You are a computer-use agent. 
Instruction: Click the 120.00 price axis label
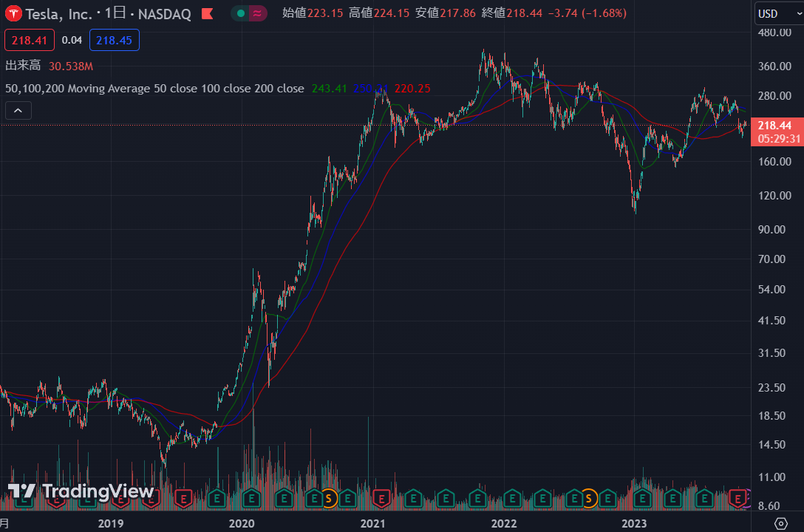coord(774,195)
